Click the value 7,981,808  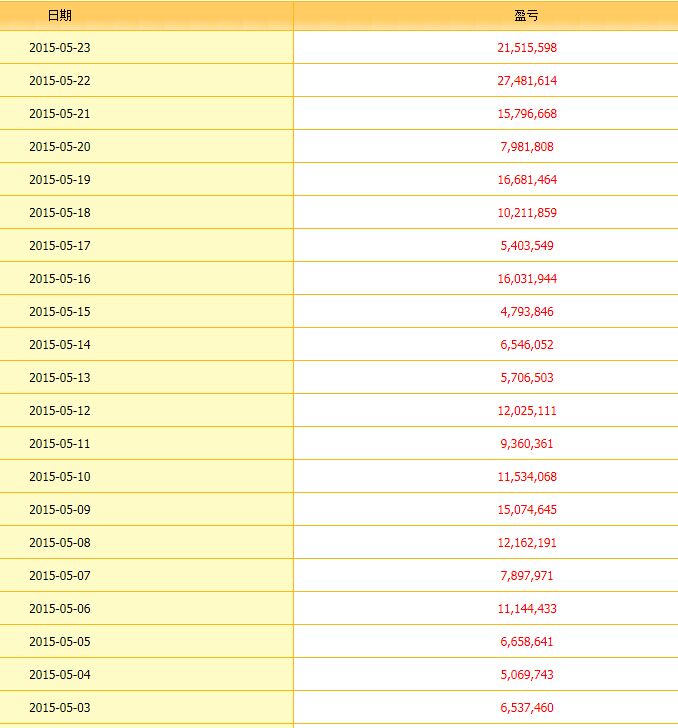(527, 146)
